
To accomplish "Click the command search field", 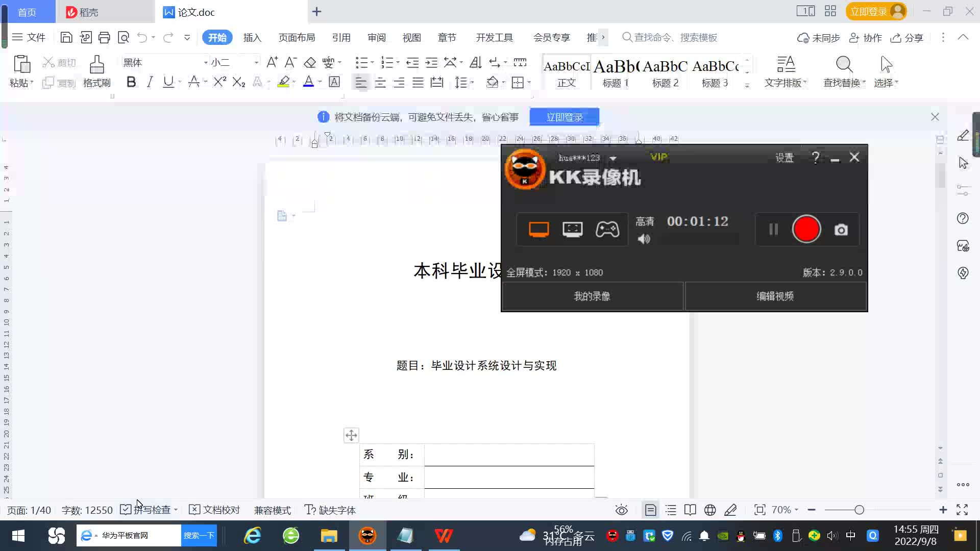I will coord(670,37).
